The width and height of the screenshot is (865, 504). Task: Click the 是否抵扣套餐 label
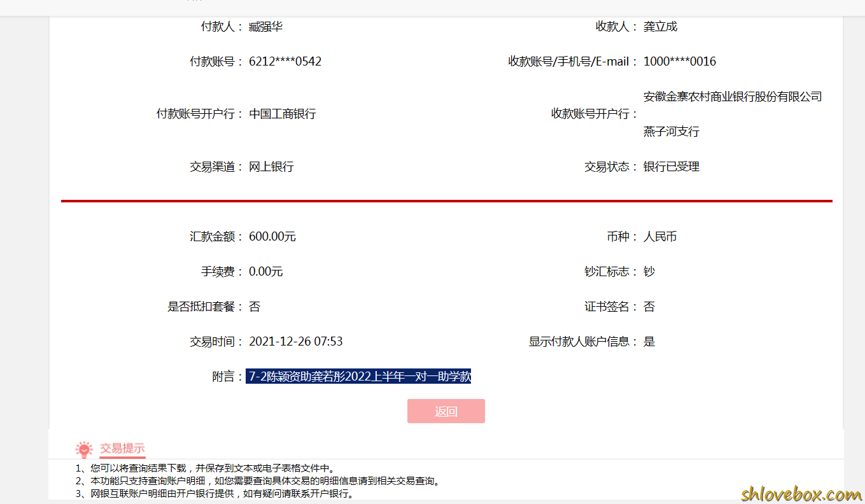(x=206, y=307)
